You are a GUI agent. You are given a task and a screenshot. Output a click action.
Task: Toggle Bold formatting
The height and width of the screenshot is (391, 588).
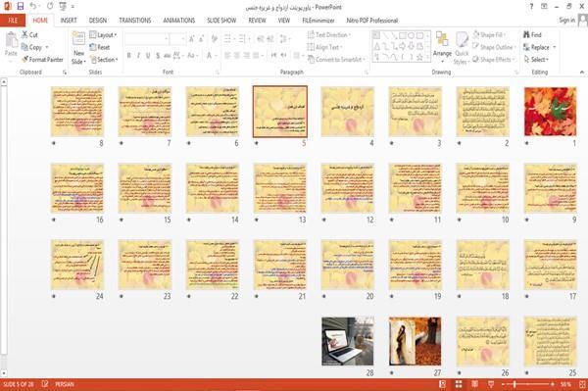(x=129, y=56)
